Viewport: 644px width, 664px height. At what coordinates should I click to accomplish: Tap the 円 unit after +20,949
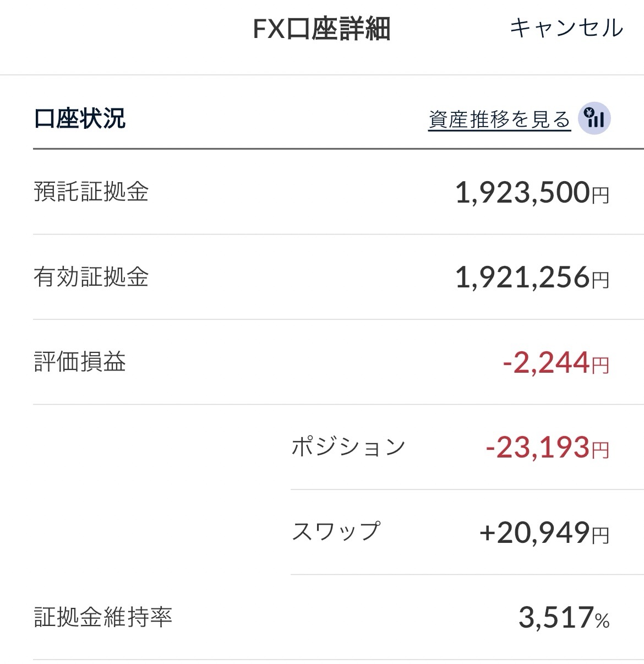point(600,535)
